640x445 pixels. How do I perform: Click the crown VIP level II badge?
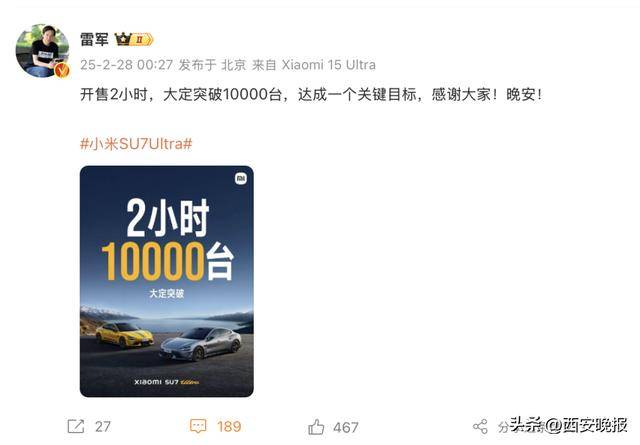pyautogui.click(x=134, y=40)
